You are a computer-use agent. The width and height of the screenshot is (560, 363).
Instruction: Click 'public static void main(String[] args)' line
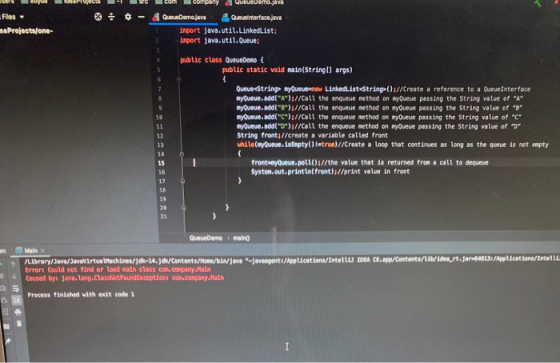[x=287, y=70]
